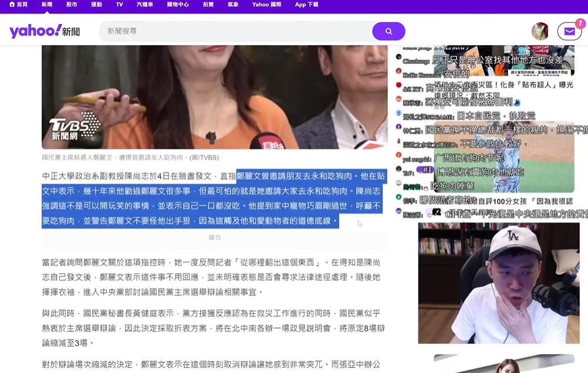Viewport: 588px width, 373px height.
Task: Select the 新聞 tab in the top bar
Action: click(47, 5)
